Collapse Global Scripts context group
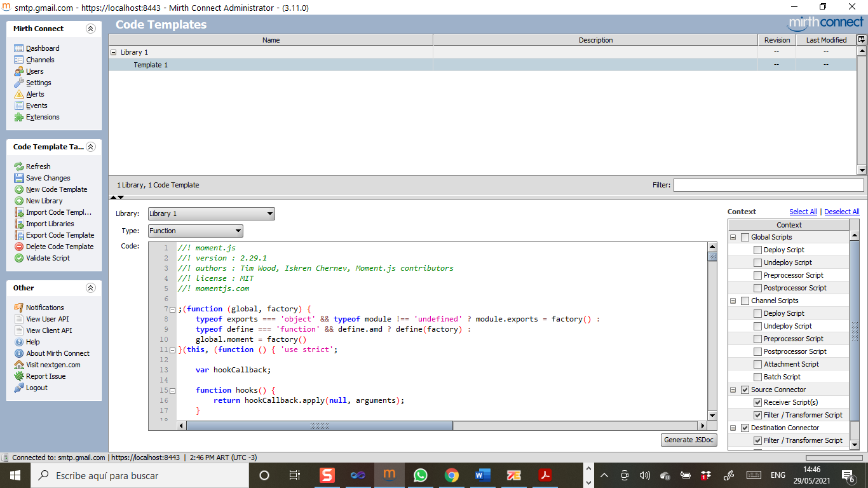This screenshot has width=868, height=488. pos(733,237)
